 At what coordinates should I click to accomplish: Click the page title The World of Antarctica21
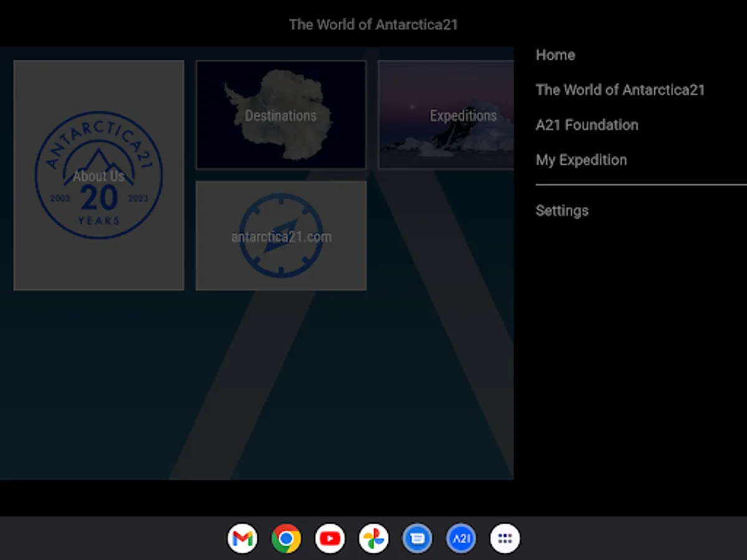(x=374, y=25)
